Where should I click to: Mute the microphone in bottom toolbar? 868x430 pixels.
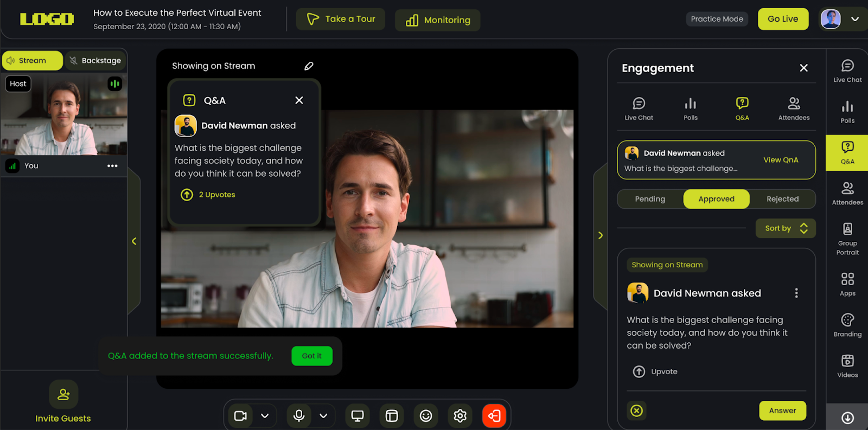coord(299,416)
